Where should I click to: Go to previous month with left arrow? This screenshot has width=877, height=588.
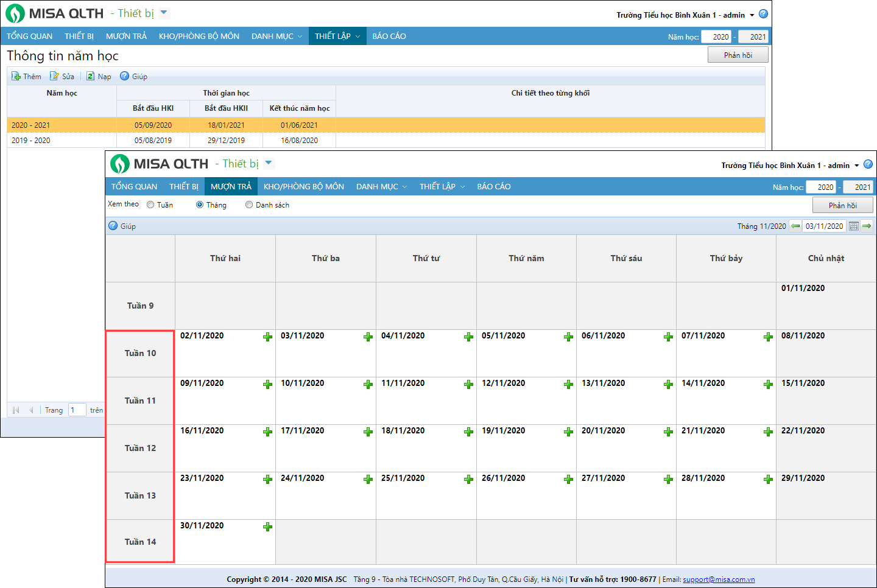[x=795, y=226]
